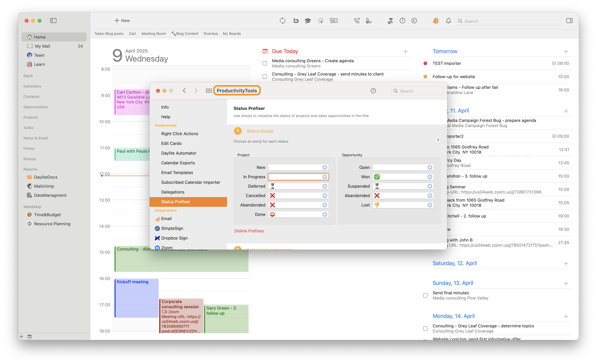The width and height of the screenshot is (597, 364).
Task: Go forward in ProductivityTools window
Action: pyautogui.click(x=196, y=91)
